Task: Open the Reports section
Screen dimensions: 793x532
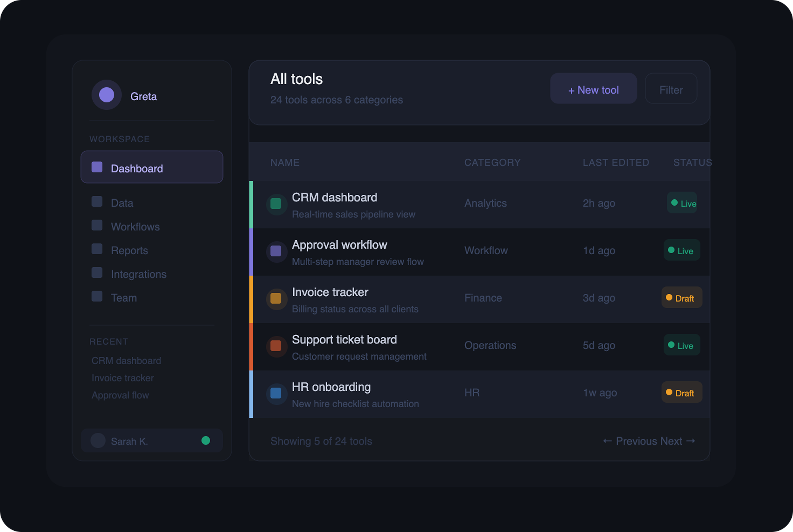Action: (130, 251)
